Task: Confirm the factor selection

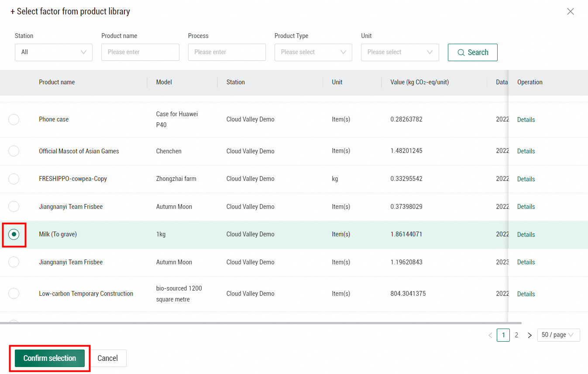Action: 50,358
